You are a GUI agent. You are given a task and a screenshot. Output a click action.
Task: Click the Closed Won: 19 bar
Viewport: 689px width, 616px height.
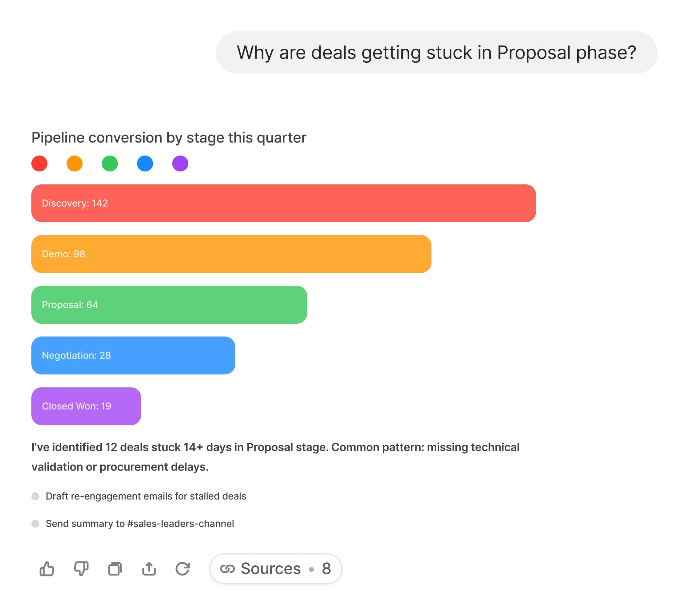click(86, 406)
